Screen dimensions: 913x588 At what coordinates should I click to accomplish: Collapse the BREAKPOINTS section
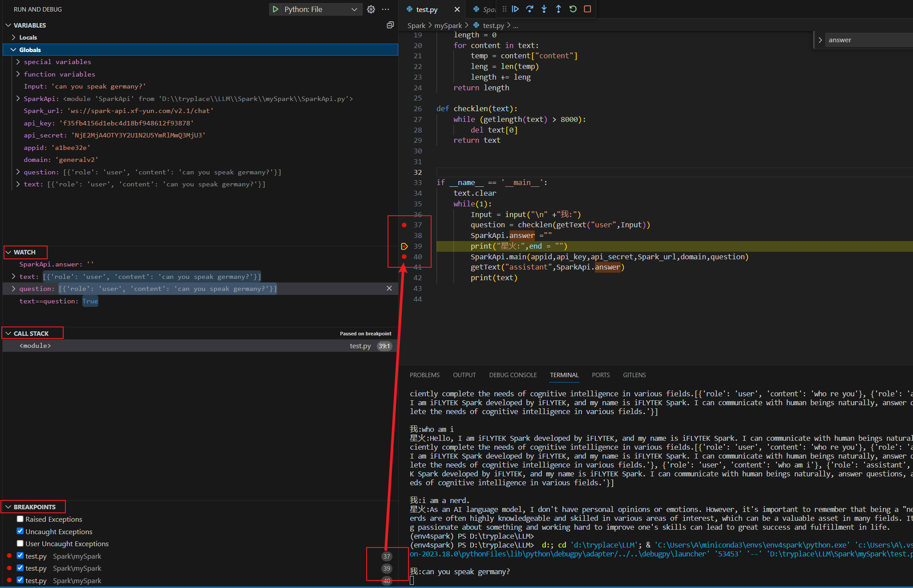coord(8,507)
